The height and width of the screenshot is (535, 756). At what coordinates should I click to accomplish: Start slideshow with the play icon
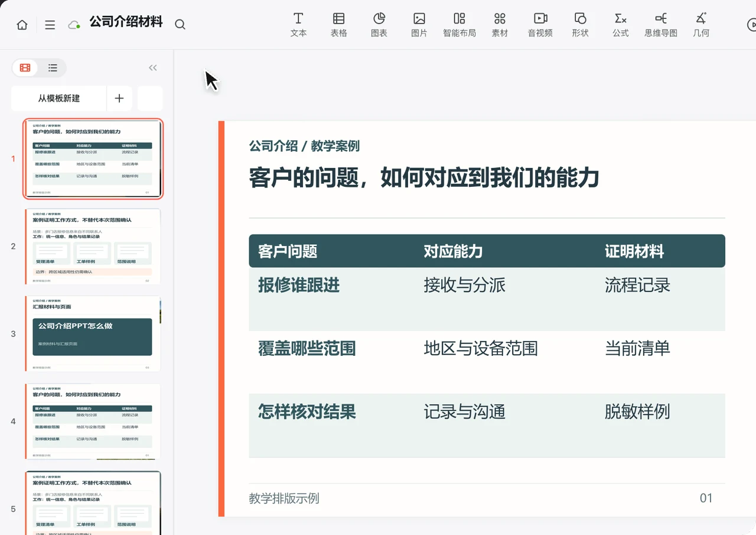click(751, 24)
